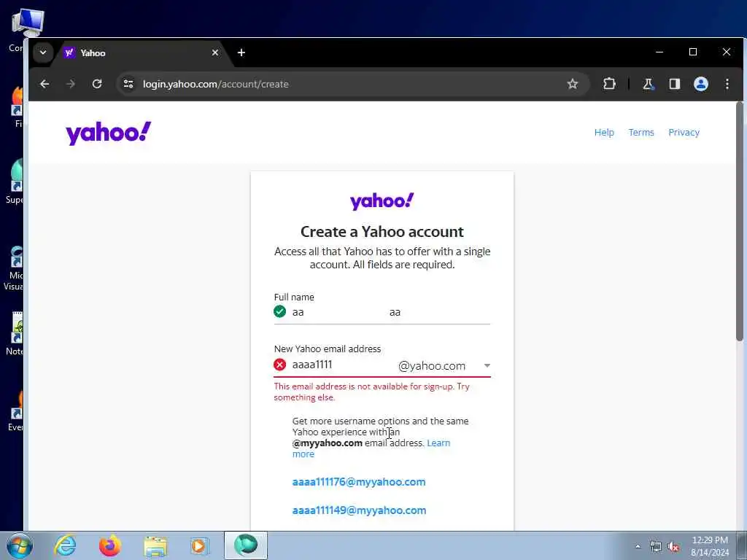Bookmark this page with the star icon

point(572,85)
